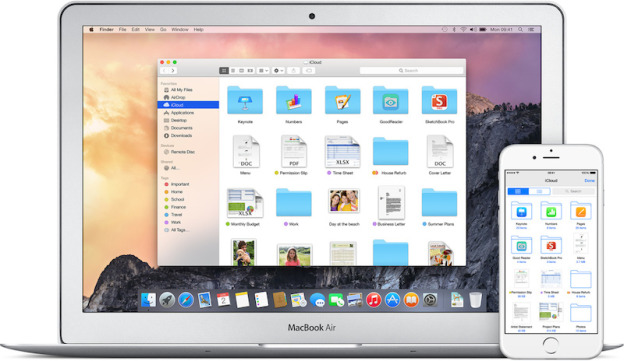This screenshot has width=624, height=361.
Task: Open Reminders from the Dock
Action: point(261,300)
